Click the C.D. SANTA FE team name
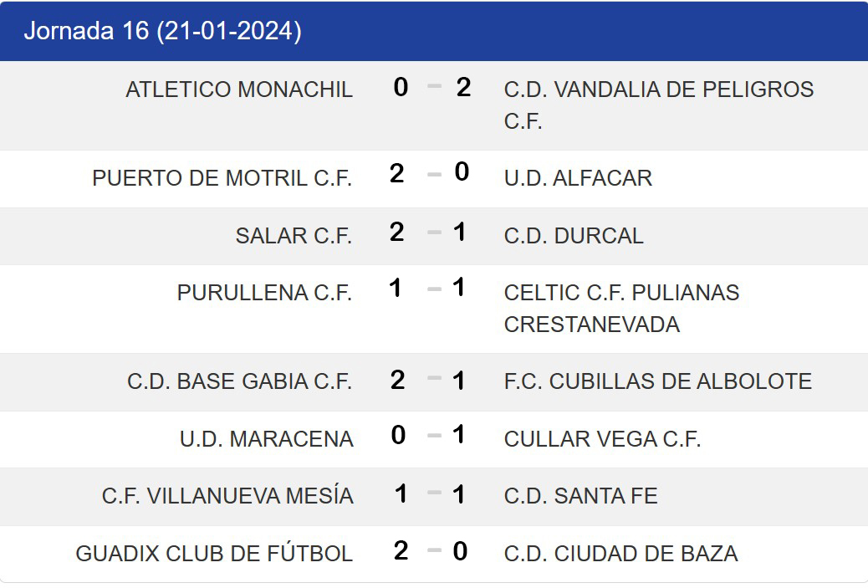Image resolution: width=868 pixels, height=588 pixels. click(580, 496)
